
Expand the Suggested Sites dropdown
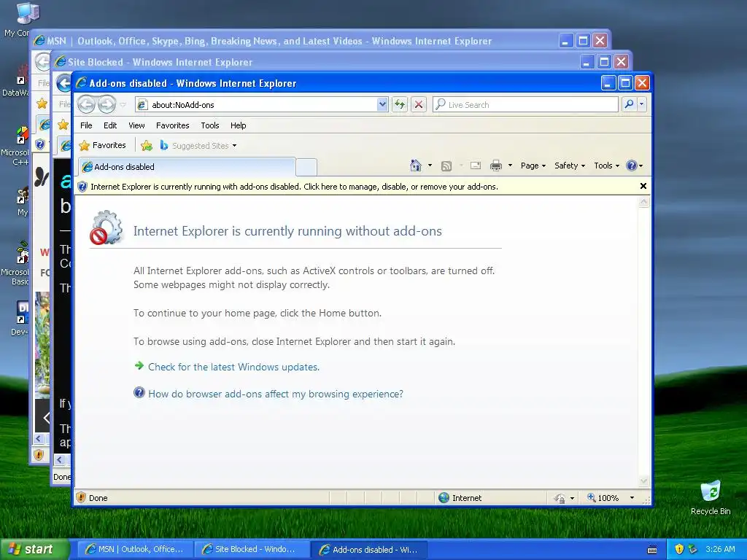(234, 146)
